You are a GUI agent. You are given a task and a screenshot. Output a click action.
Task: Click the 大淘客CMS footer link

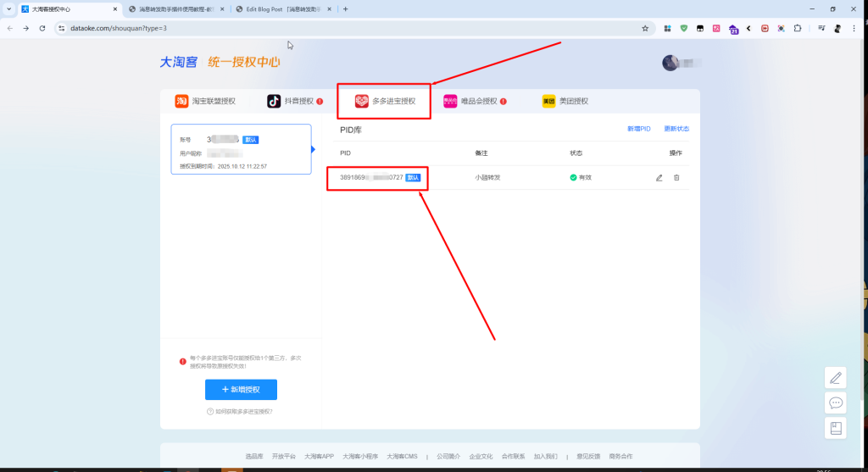(402, 457)
